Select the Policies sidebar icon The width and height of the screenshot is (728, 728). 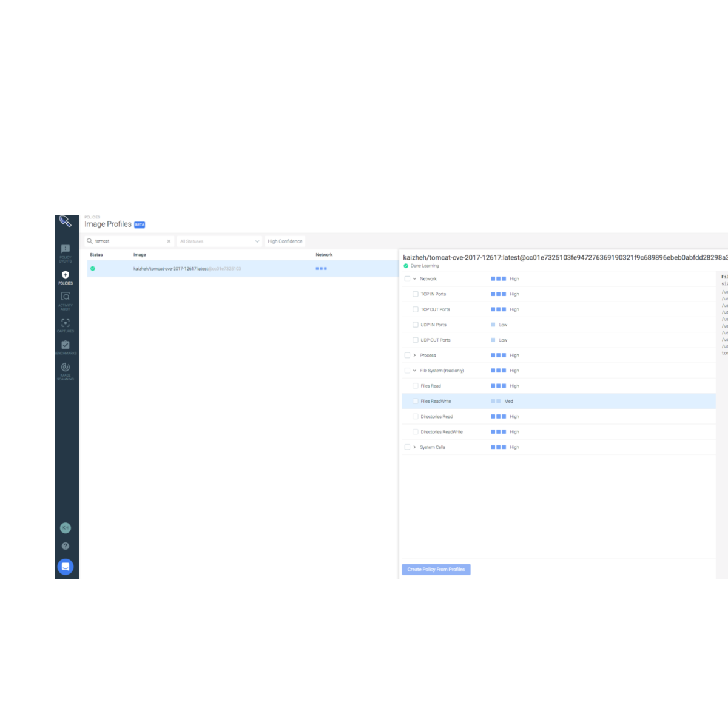(x=66, y=277)
